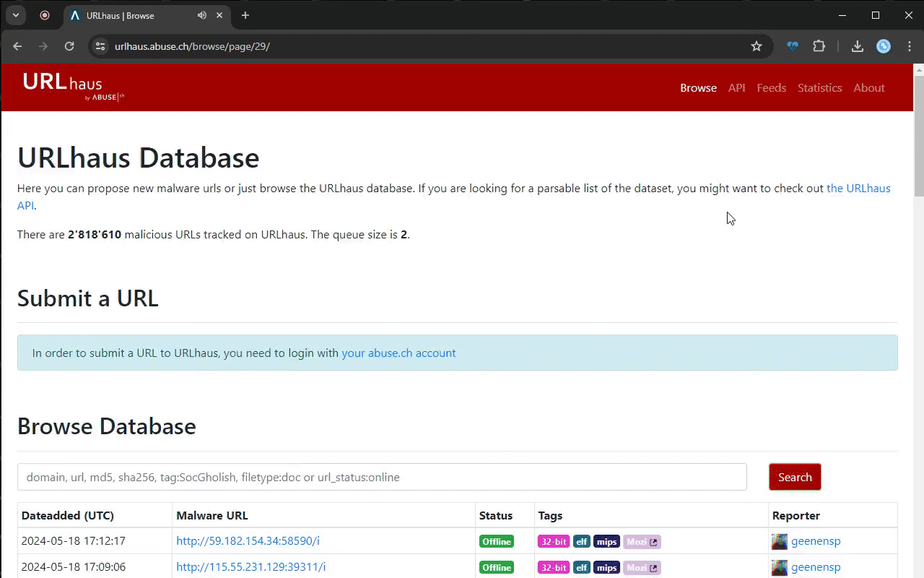The height and width of the screenshot is (578, 924).
Task: Click mips tag in 17:09:06 row
Action: click(x=607, y=567)
